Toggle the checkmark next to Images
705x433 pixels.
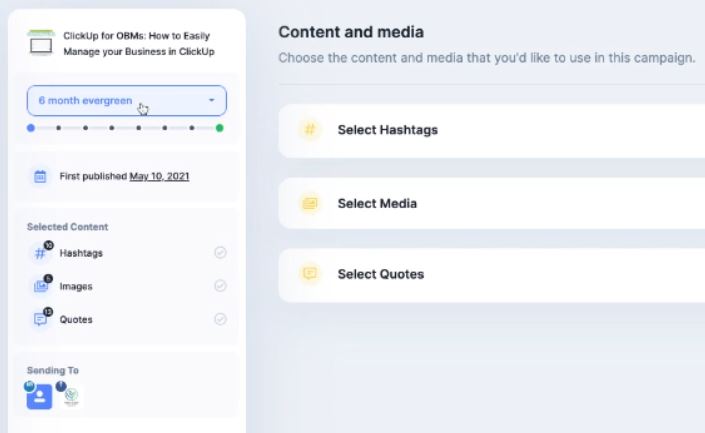[220, 286]
